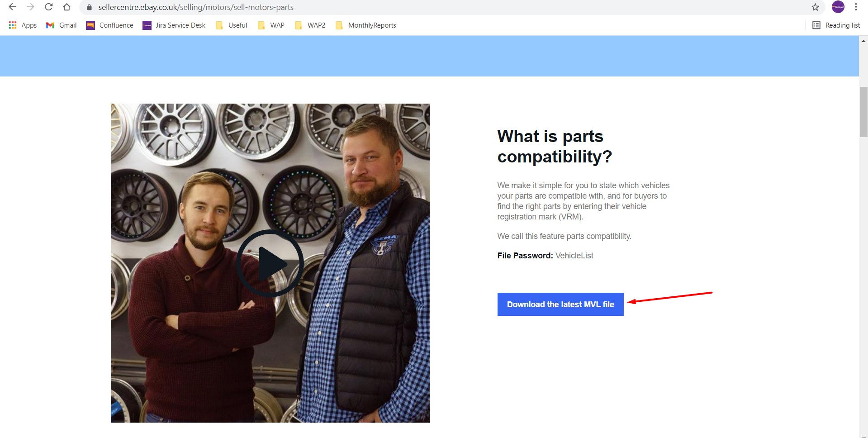Viewport: 868px width, 438px height.
Task: Click 'We call this feature parts compatibility.' text
Action: tap(564, 236)
